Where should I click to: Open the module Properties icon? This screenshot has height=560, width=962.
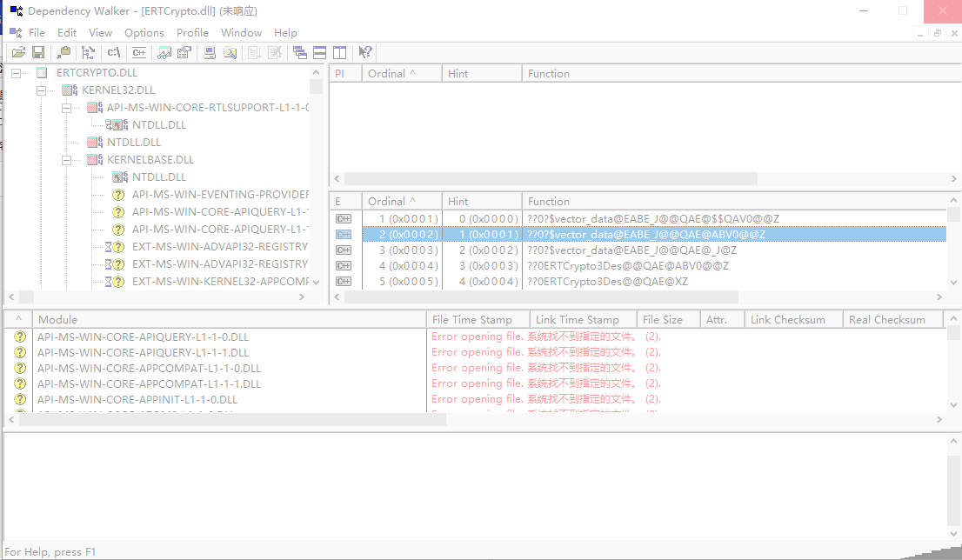[x=184, y=53]
